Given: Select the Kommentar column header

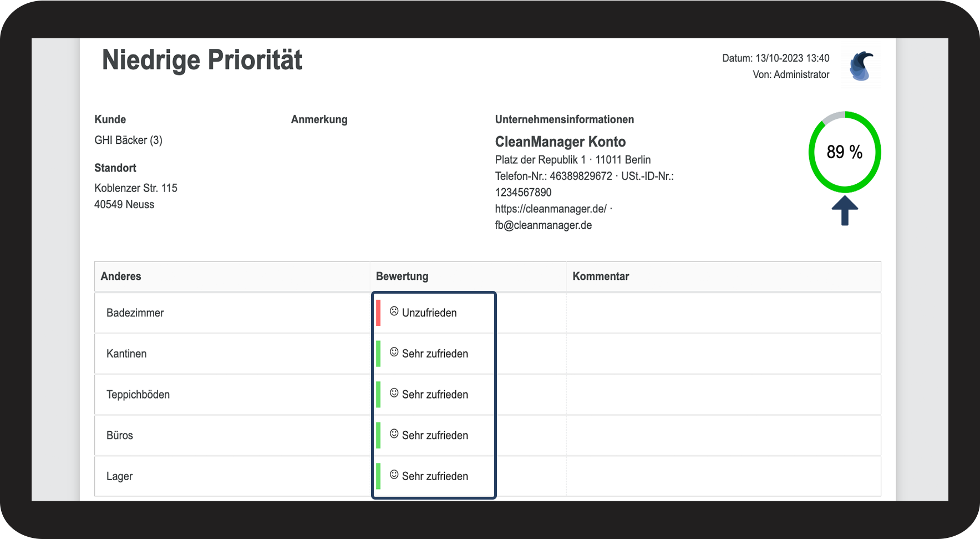Looking at the screenshot, I should click(600, 276).
